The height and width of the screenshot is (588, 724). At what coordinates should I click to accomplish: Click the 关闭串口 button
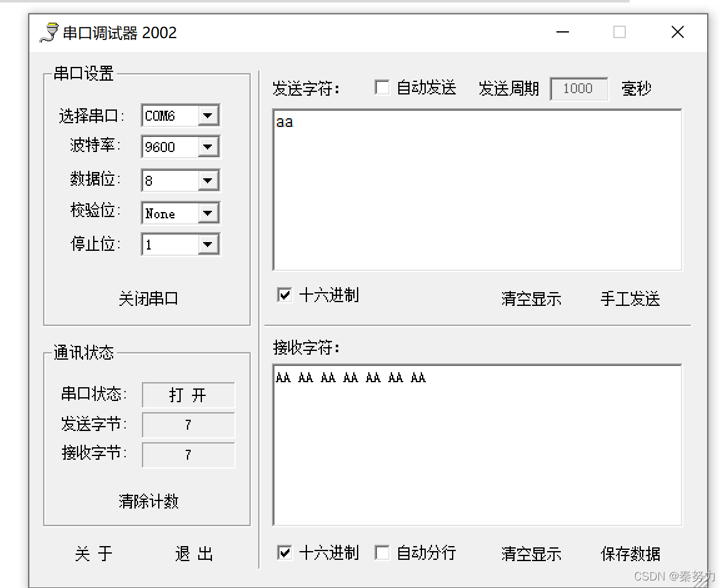point(148,298)
